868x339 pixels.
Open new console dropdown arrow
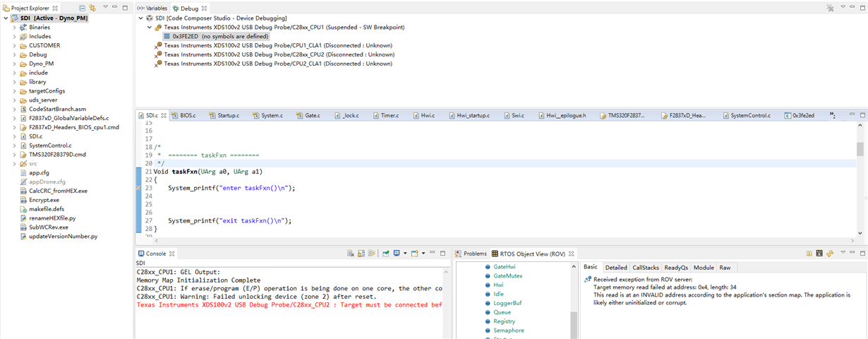click(x=422, y=254)
